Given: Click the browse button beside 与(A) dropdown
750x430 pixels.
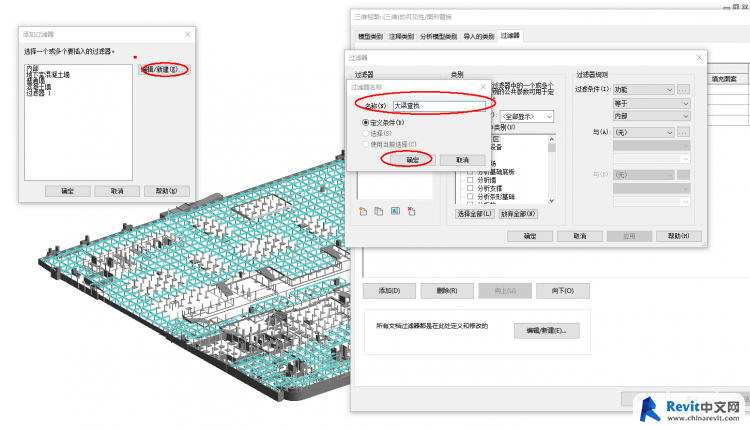Looking at the screenshot, I should click(683, 132).
